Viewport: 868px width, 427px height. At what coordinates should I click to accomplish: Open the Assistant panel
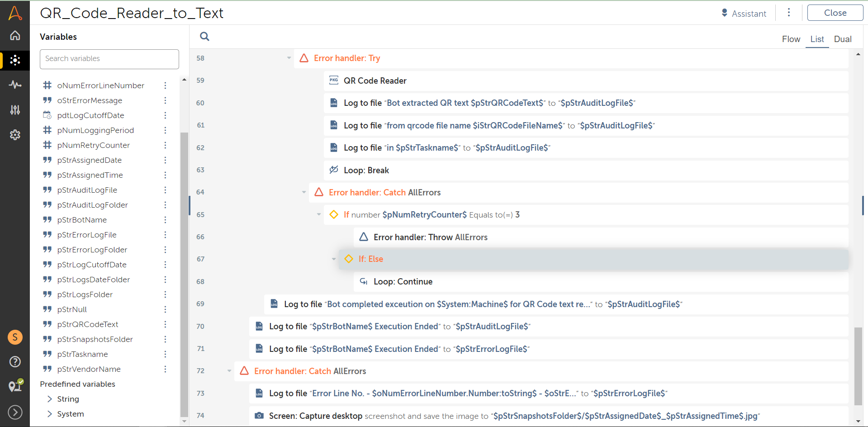pyautogui.click(x=744, y=14)
